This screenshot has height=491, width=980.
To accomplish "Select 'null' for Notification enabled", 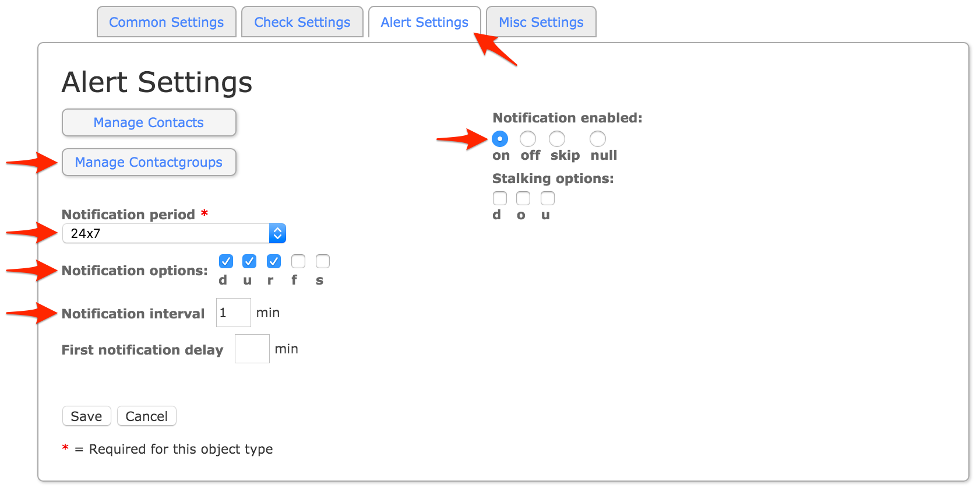I will point(598,139).
